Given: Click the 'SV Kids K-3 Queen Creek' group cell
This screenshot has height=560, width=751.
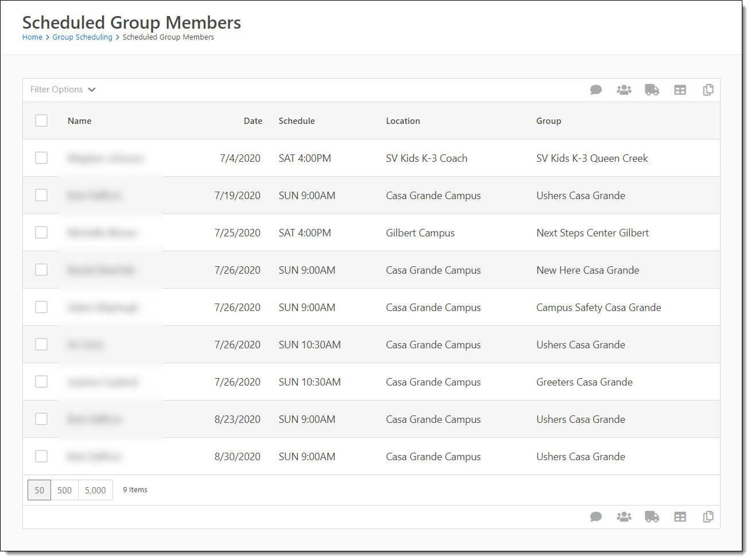Looking at the screenshot, I should point(592,158).
